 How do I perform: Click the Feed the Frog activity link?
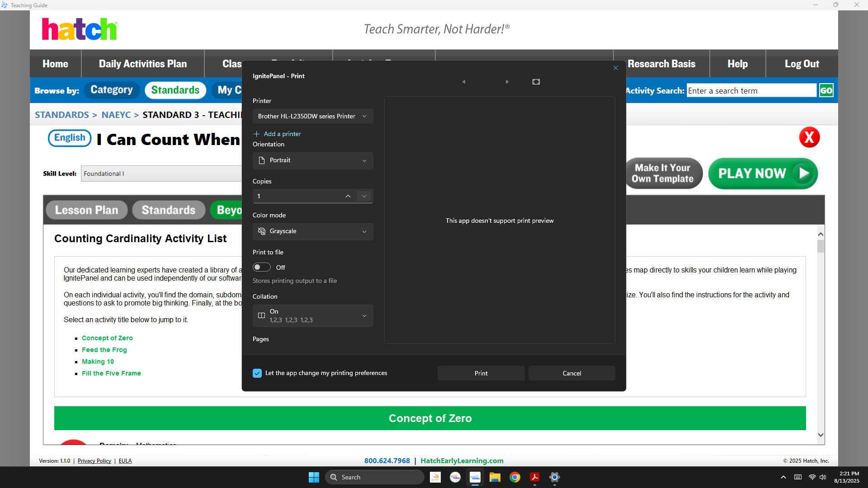coord(104,350)
